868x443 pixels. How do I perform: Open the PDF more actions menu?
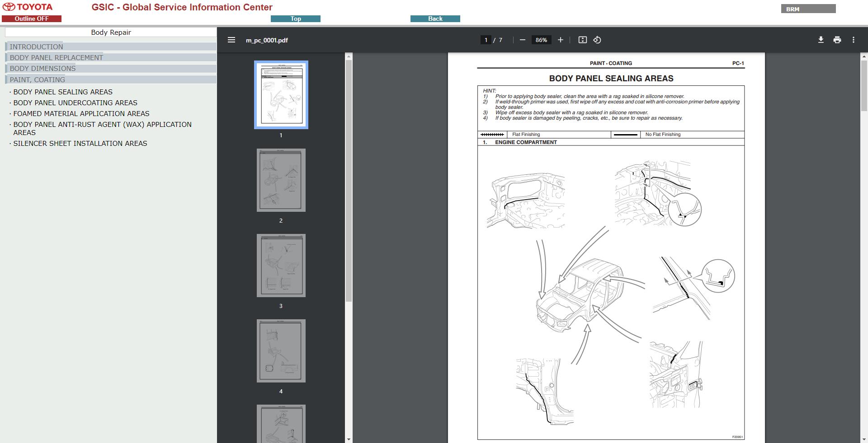coord(853,40)
